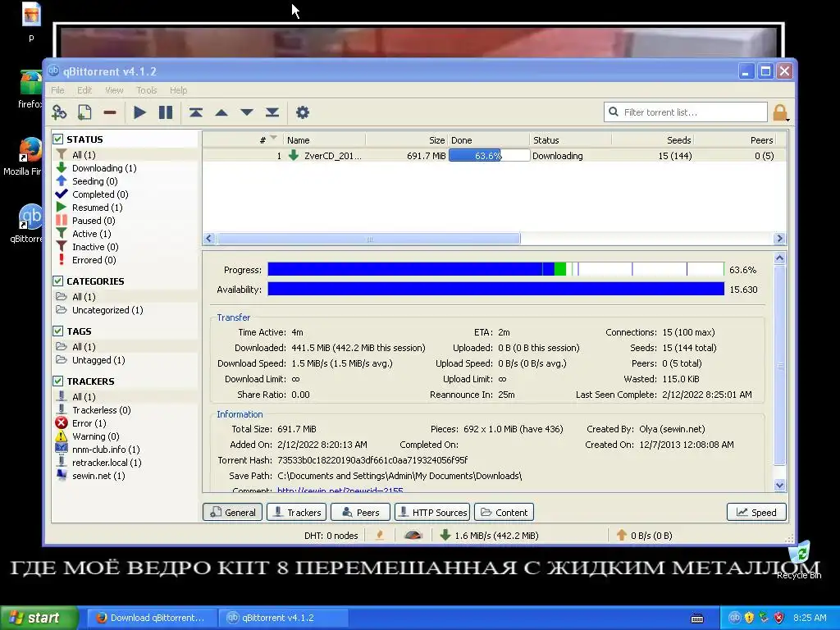Toggle the TAGS filter checkbox
840x630 pixels.
click(58, 331)
